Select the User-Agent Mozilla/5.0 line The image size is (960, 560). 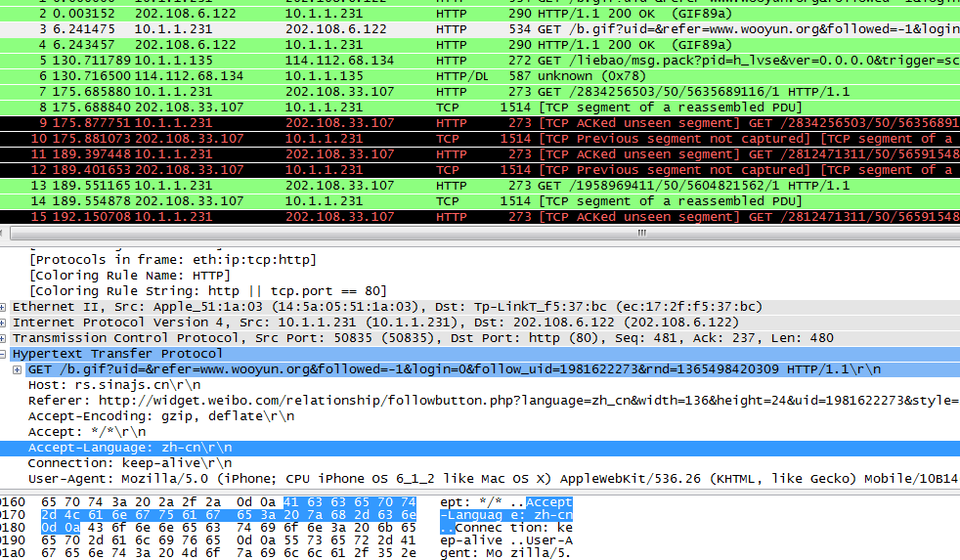[391, 479]
